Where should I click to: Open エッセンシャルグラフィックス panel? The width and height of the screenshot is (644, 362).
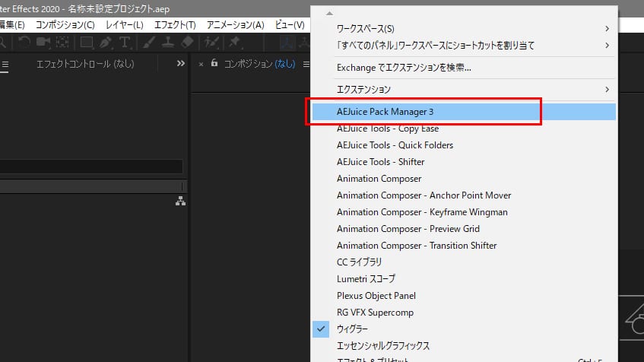[464, 345]
